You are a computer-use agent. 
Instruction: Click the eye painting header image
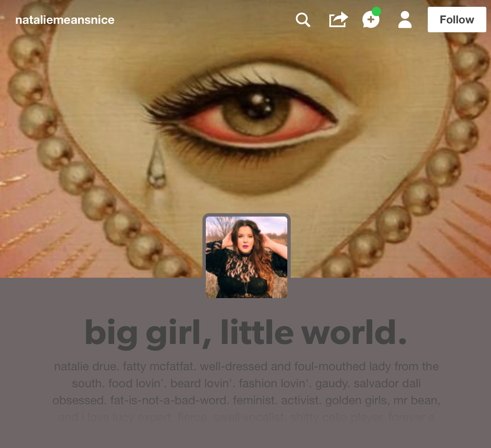(245, 125)
